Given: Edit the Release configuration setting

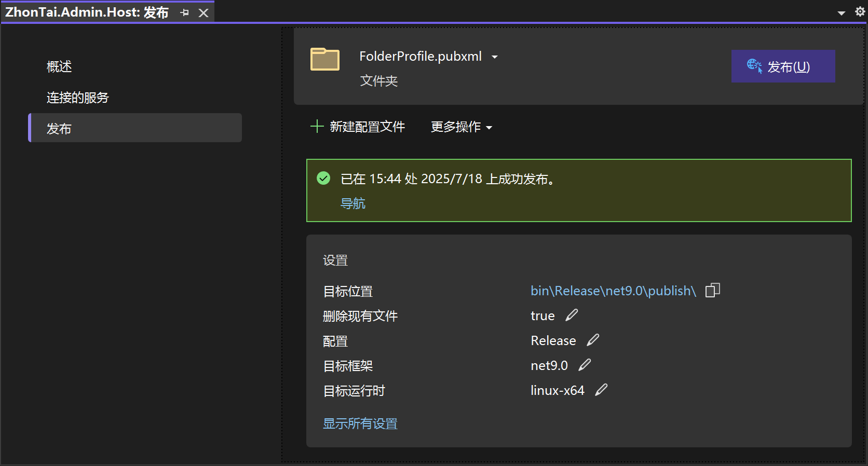Looking at the screenshot, I should tap(593, 340).
